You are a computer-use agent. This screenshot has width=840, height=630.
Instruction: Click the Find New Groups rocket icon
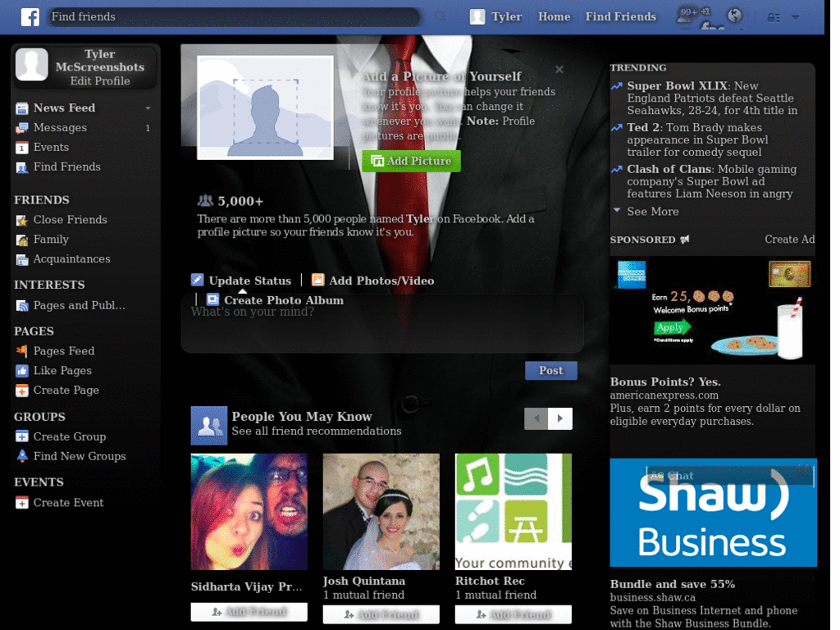point(22,456)
